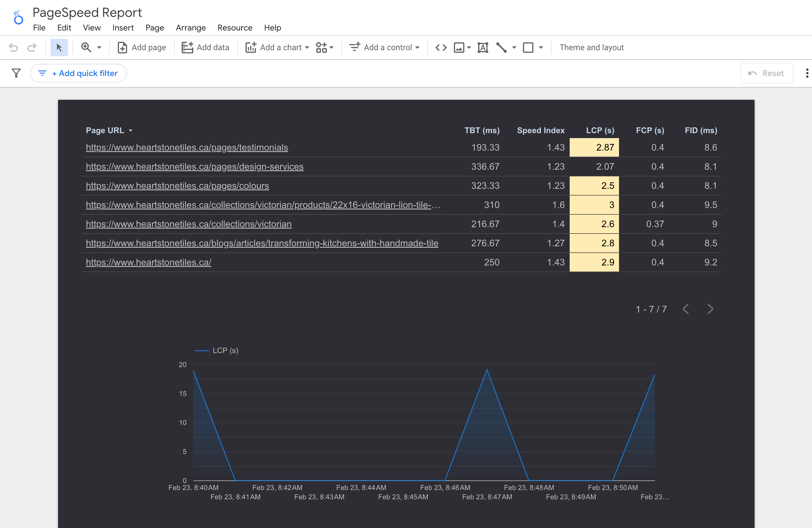Click the LCP (s) column header
Image resolution: width=812 pixels, height=528 pixels.
(600, 130)
